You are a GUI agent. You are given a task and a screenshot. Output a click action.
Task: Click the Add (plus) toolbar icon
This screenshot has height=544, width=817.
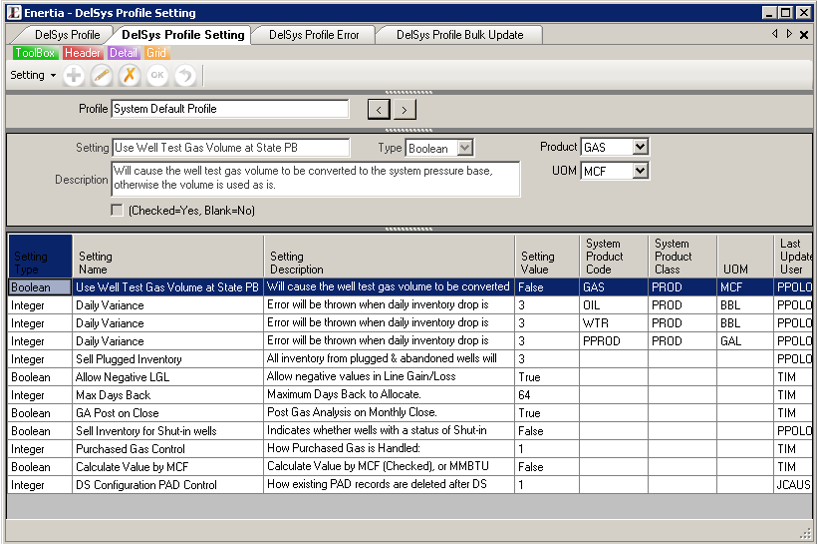coord(73,76)
